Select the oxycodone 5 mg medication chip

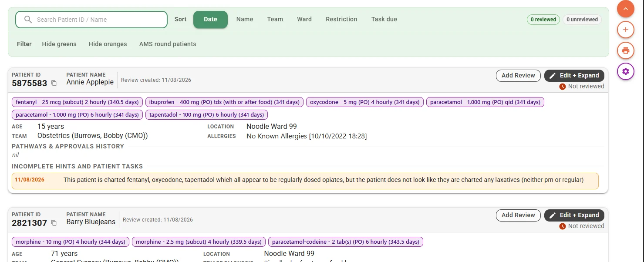point(365,102)
